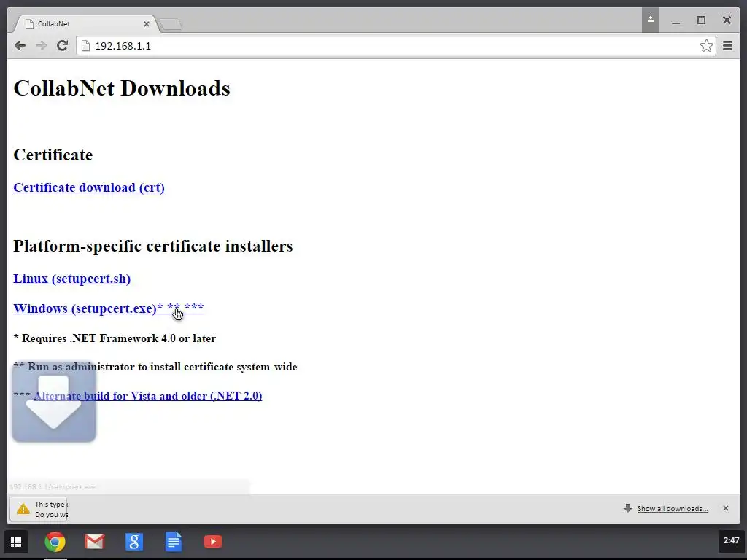Image resolution: width=747 pixels, height=560 pixels.
Task: Close the CollabNet tab
Action: point(146,24)
